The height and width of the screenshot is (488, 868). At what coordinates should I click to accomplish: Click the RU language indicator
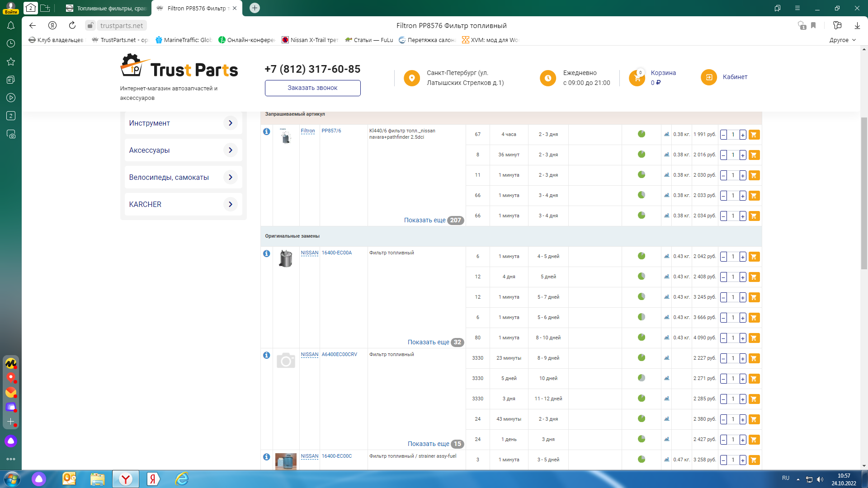786,479
